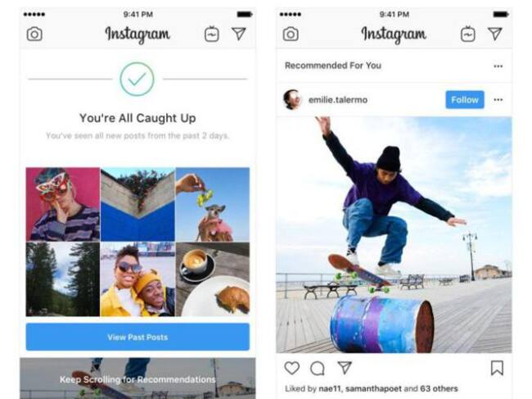532x399 pixels.
Task: Open post options next to Follow button
Action: pos(498,100)
